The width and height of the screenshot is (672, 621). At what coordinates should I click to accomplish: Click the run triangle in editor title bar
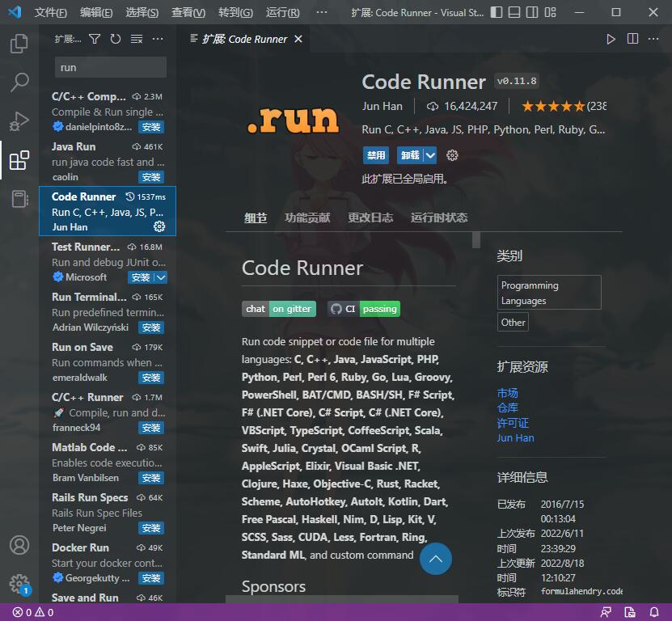611,39
